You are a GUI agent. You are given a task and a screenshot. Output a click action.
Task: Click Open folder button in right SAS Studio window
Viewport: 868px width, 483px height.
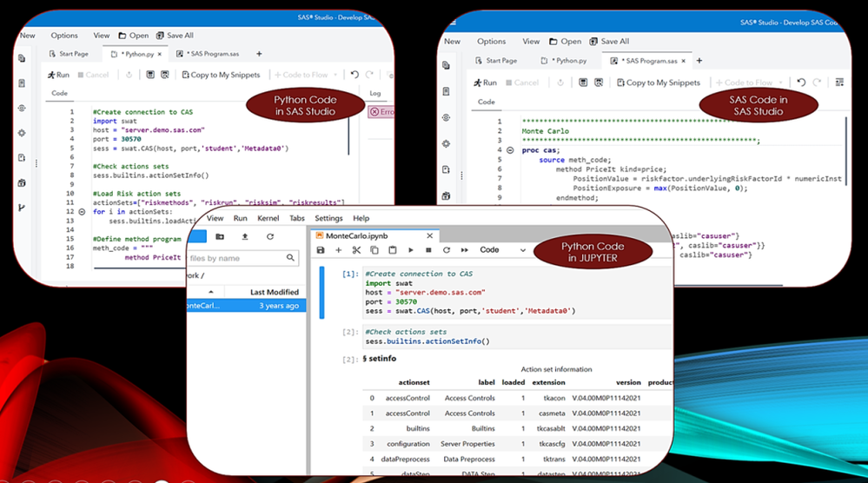[x=565, y=42]
